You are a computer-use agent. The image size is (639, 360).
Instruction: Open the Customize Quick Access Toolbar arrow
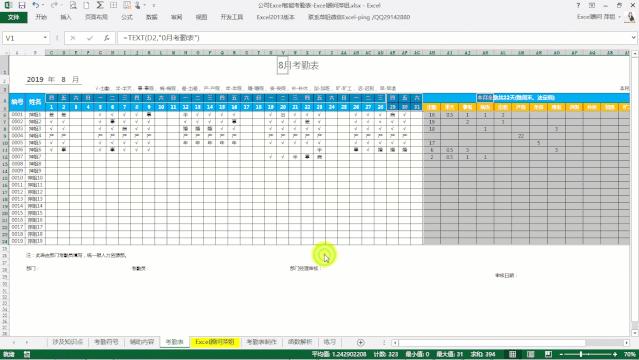[154, 5]
